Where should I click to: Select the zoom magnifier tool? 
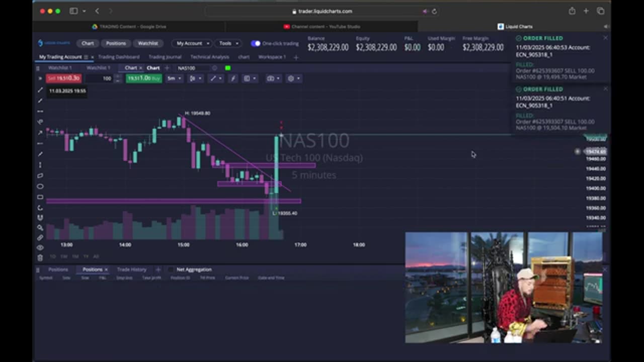[40, 228]
